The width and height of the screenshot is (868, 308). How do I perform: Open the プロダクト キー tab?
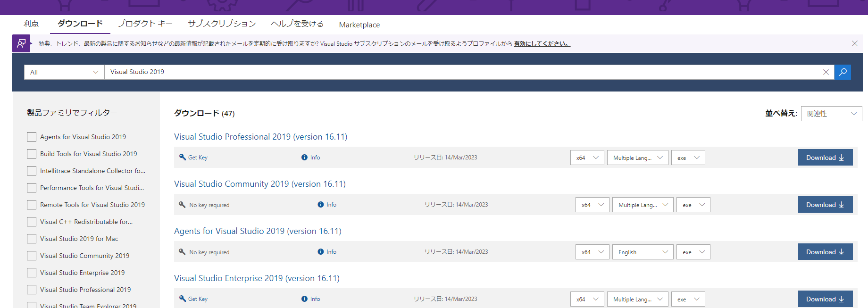145,24
